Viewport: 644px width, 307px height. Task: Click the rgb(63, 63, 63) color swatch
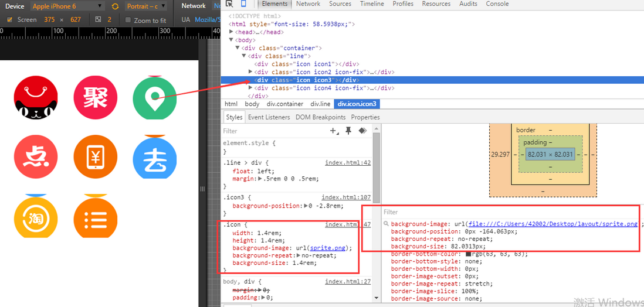469,254
